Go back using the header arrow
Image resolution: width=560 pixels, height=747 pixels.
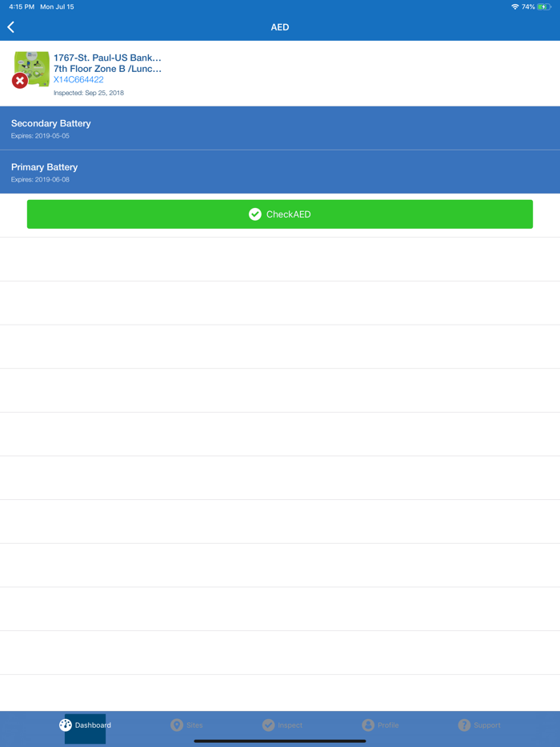(11, 27)
